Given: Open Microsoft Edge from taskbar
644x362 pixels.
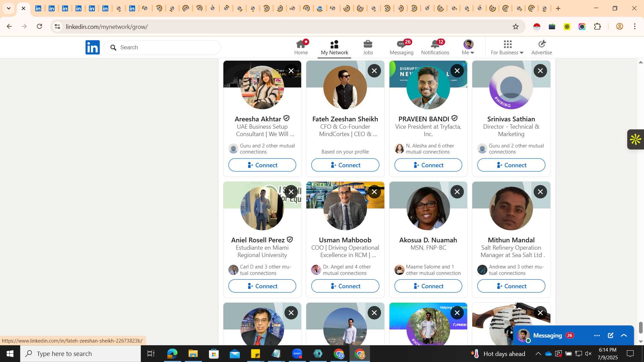Looking at the screenshot, I should (x=172, y=354).
